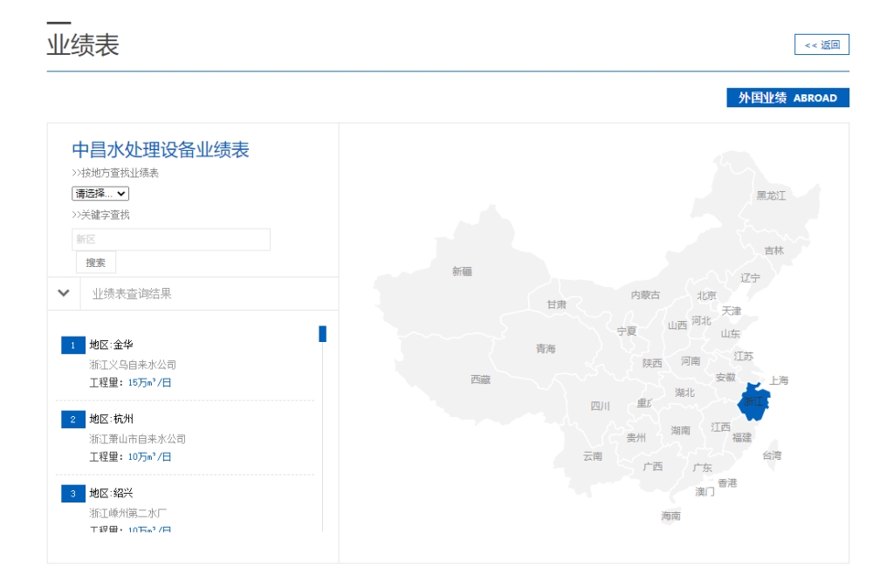Select 海南 island on the map

pos(670,516)
